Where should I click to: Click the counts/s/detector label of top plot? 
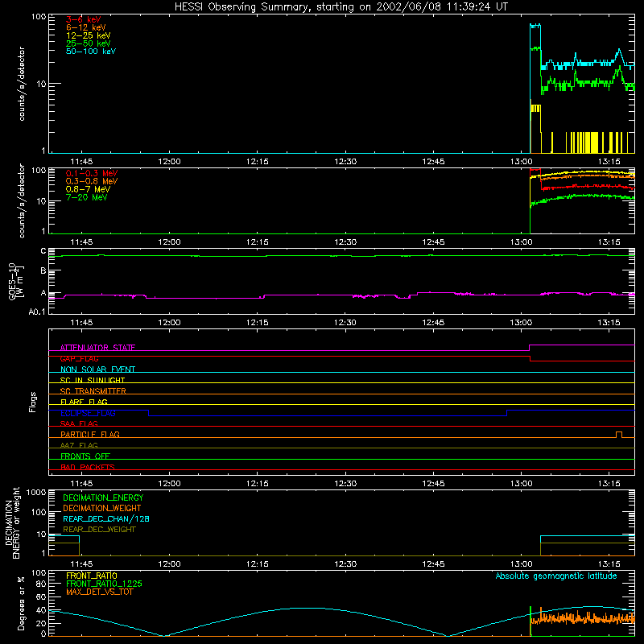(22, 84)
